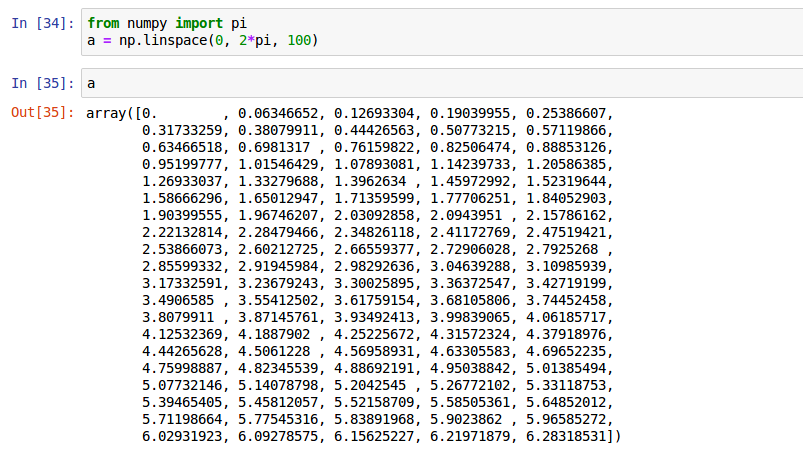Select the value 3.99839065 in output

coord(470,317)
